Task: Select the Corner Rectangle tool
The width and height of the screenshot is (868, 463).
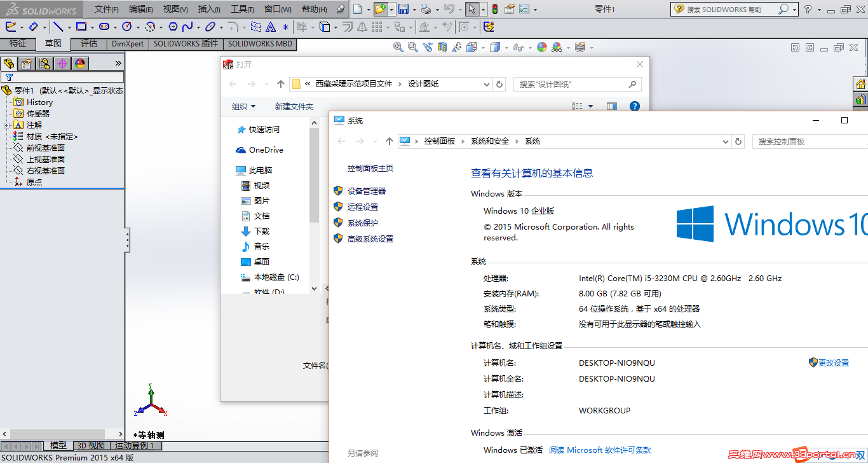Action: (81, 27)
